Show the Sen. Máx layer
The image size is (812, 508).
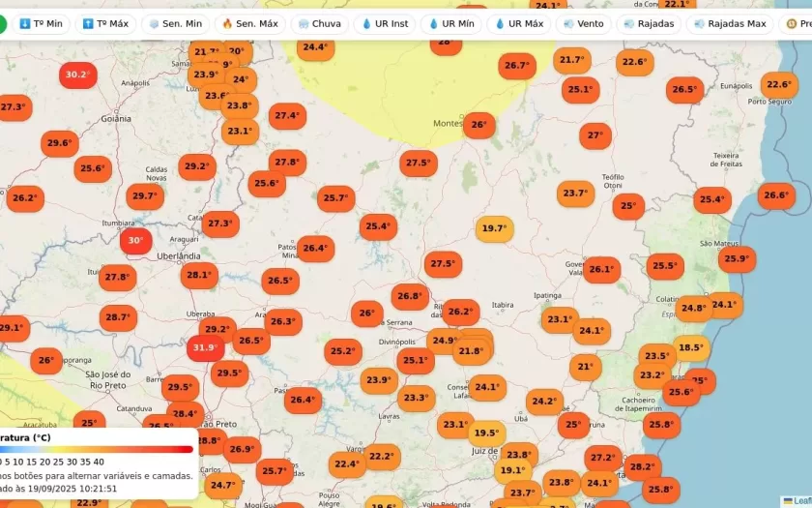(248, 23)
